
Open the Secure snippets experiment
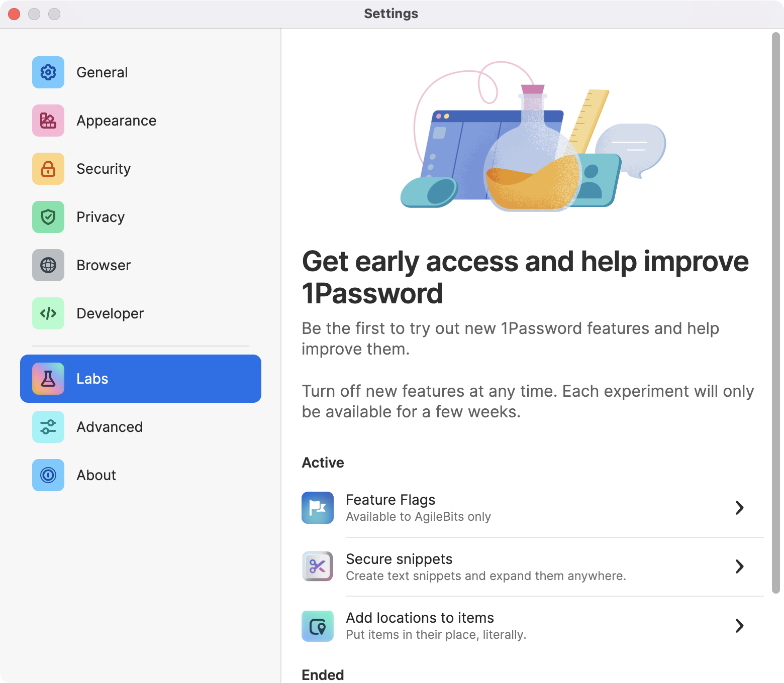(x=533, y=566)
